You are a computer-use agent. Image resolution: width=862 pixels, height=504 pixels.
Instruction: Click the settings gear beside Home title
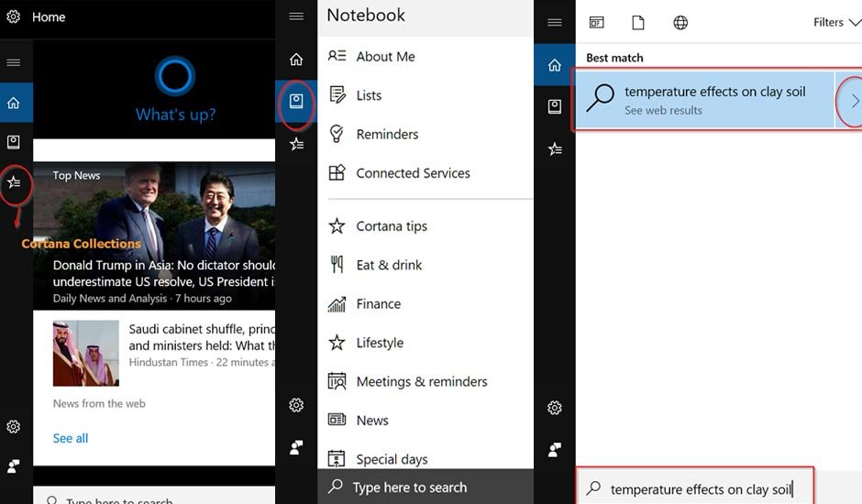[x=13, y=16]
